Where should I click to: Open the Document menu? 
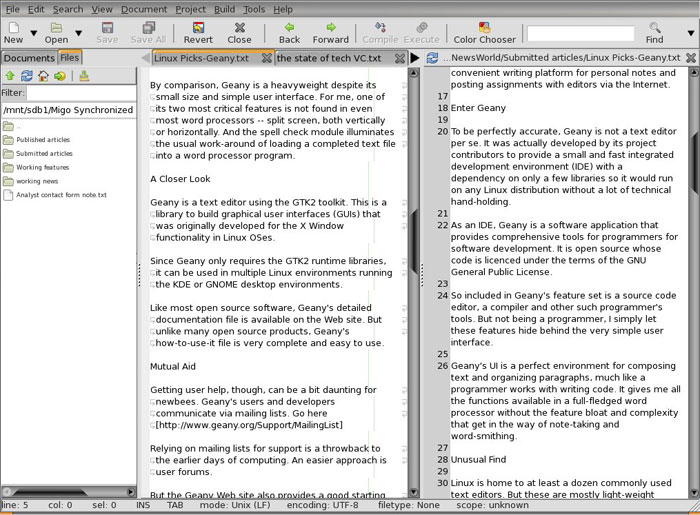[x=144, y=9]
